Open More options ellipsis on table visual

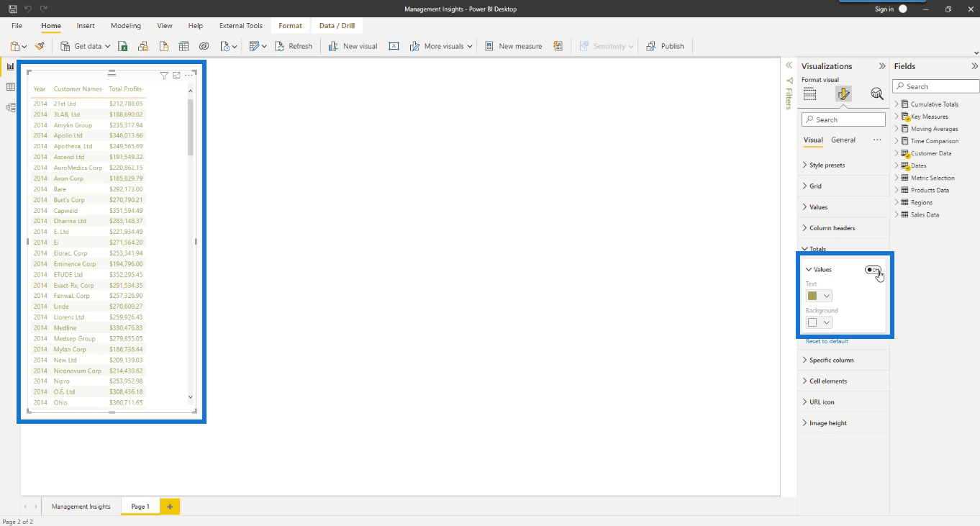pyautogui.click(x=189, y=75)
